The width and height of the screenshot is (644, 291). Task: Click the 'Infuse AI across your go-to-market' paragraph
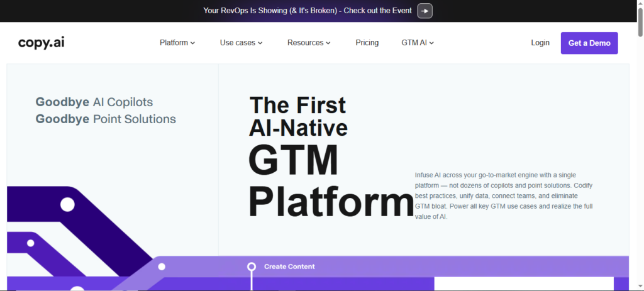click(503, 195)
